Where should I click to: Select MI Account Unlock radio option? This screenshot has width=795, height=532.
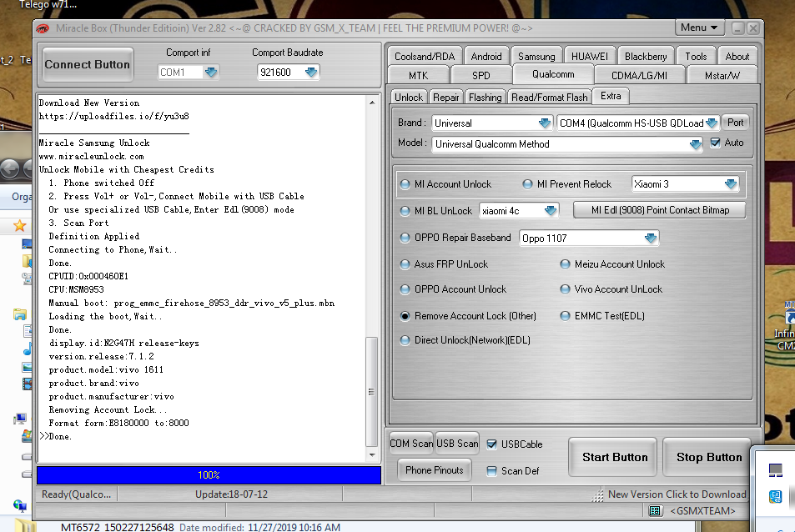pos(405,184)
